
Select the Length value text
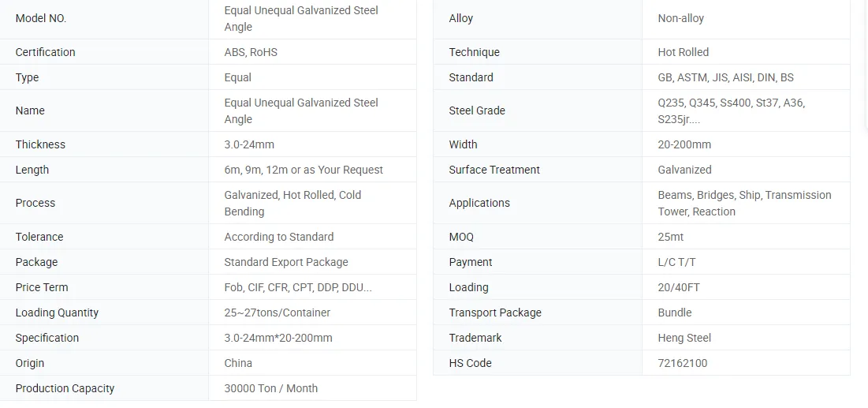(304, 170)
